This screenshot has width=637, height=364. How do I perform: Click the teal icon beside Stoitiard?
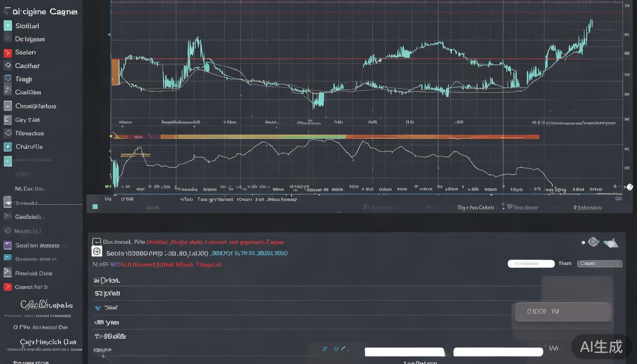pos(8,26)
